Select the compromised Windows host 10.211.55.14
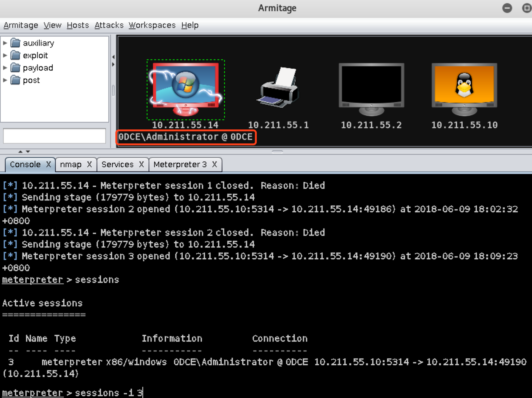Viewport: 532px width, 398px height. coord(185,89)
